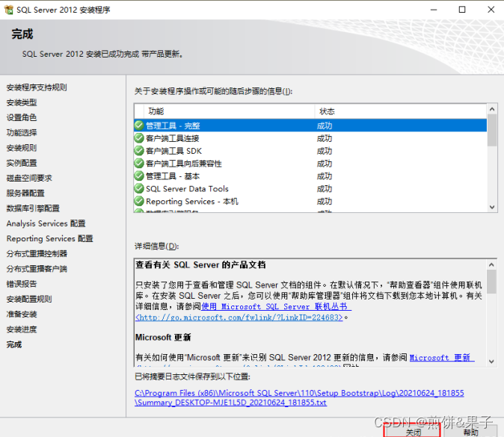The height and width of the screenshot is (437, 504).
Task: Click green success icon for 管理工具 - 完整
Action: point(139,125)
